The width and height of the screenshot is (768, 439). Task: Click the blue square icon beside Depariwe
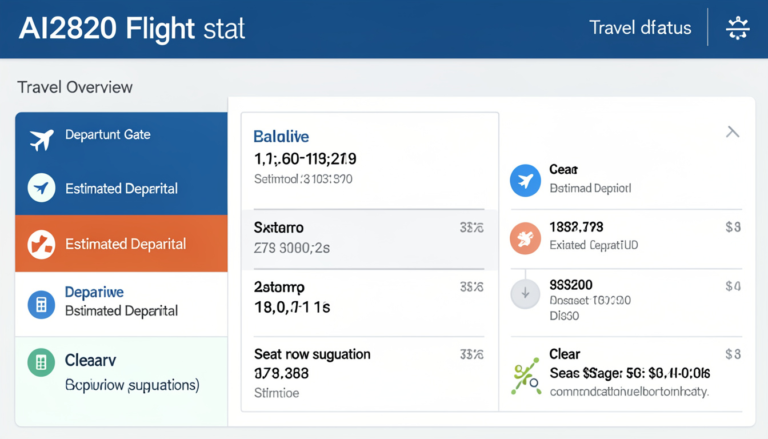coord(42,304)
